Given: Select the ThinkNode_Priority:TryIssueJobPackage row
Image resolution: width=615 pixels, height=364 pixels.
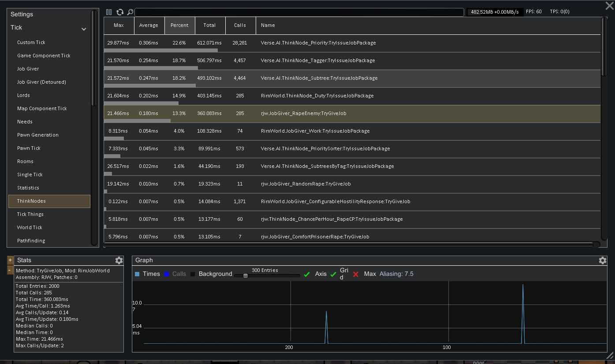Looking at the screenshot, I should coord(352,43).
